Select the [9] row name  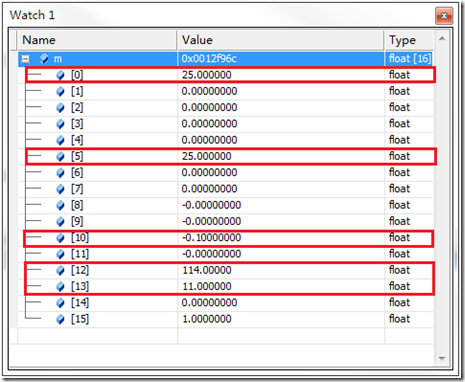77,221
